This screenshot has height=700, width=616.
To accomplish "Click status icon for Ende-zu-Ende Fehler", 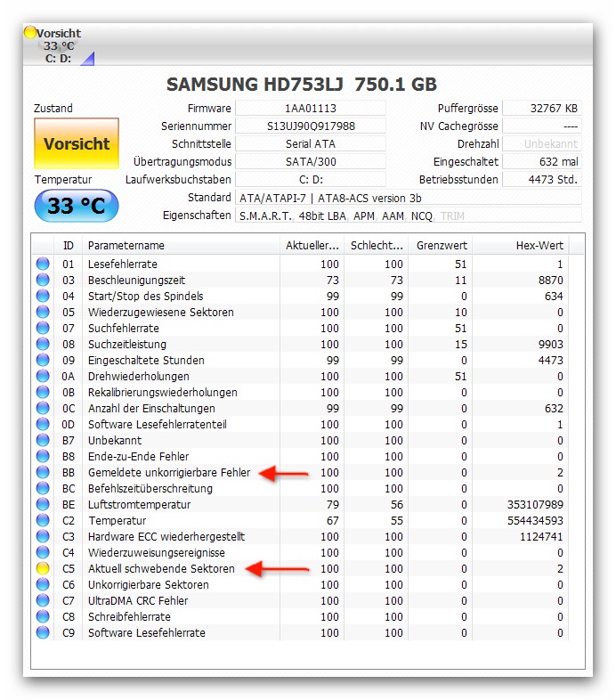I will coord(43,456).
